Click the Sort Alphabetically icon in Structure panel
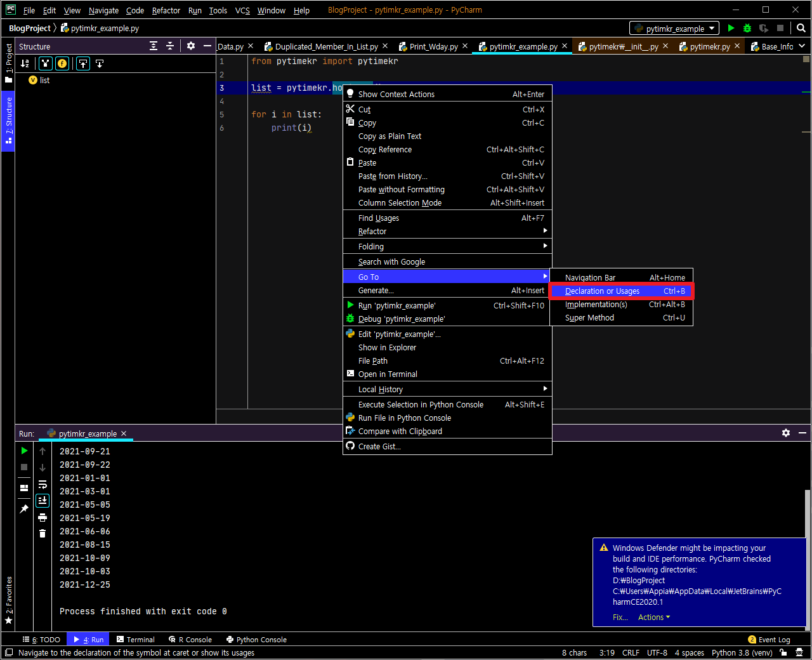Image resolution: width=812 pixels, height=660 pixels. tap(25, 63)
